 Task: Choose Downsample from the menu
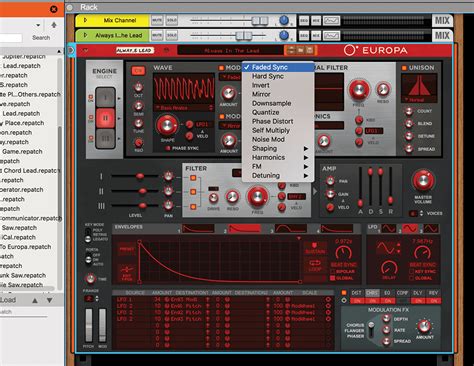pos(278,103)
